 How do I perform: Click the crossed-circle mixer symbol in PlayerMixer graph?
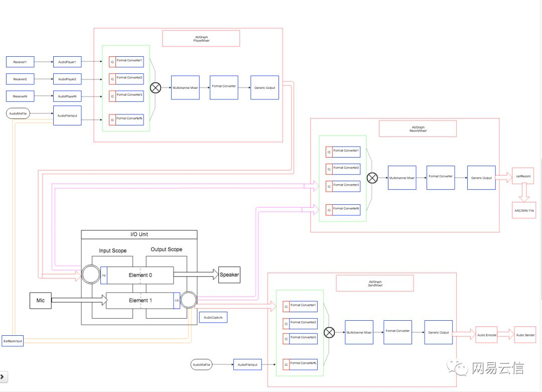click(x=156, y=88)
